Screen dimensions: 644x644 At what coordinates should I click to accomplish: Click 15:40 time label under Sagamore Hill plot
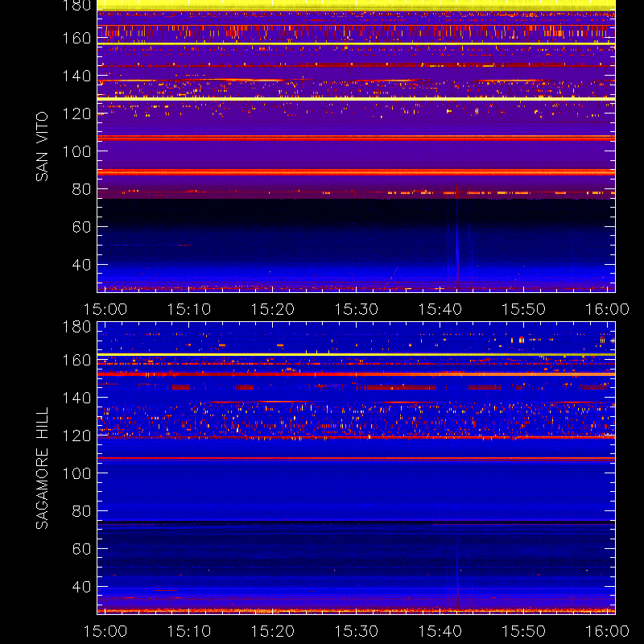(x=440, y=631)
